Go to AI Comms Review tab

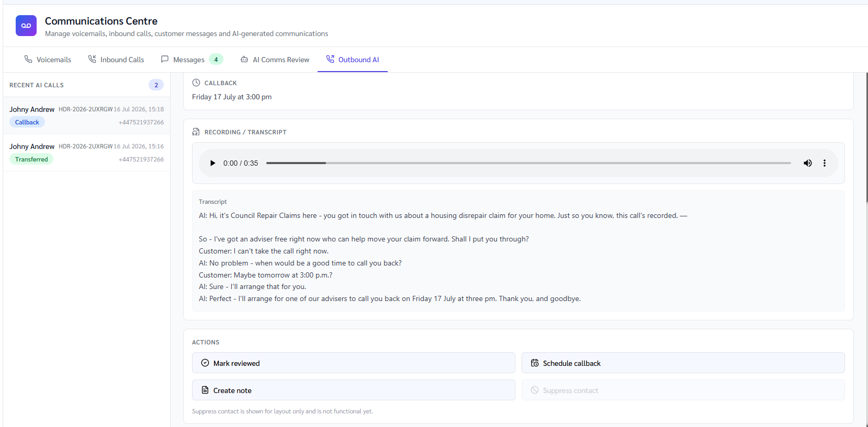pos(275,60)
